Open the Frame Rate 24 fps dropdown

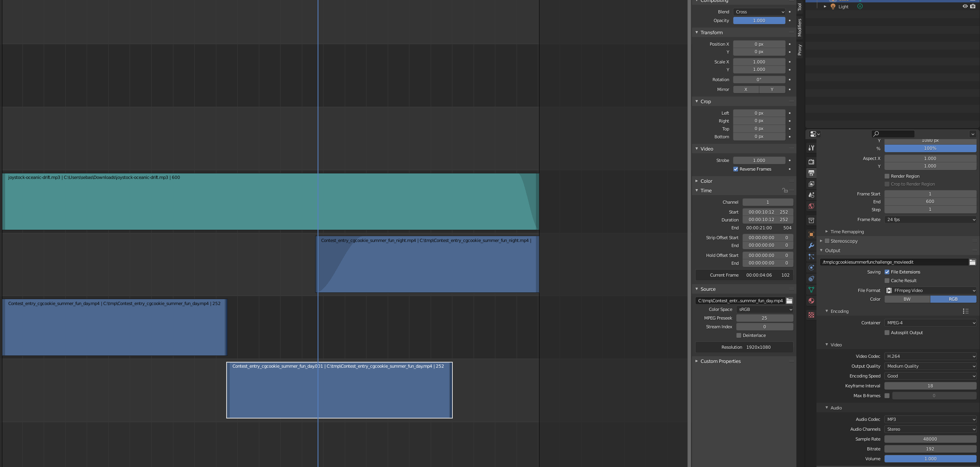point(930,220)
